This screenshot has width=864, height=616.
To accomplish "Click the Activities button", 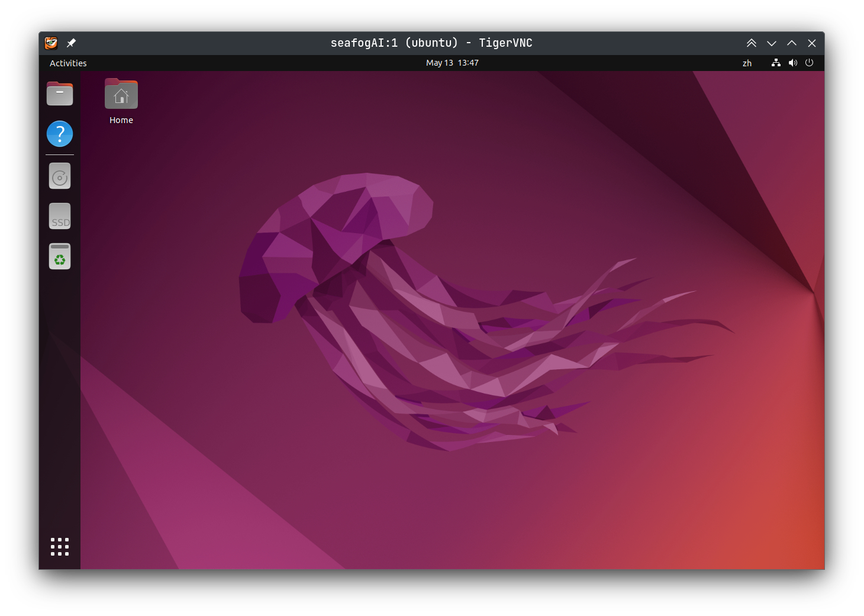I will pos(68,63).
